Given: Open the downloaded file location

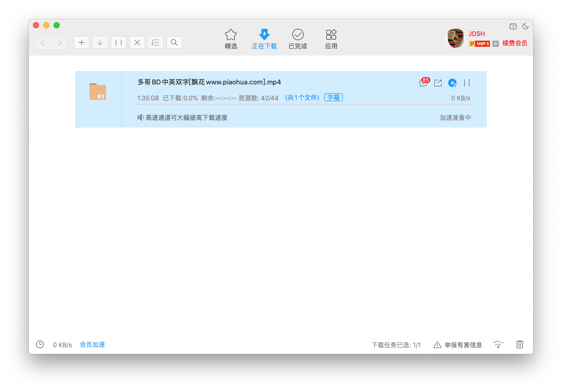Looking at the screenshot, I should 438,83.
